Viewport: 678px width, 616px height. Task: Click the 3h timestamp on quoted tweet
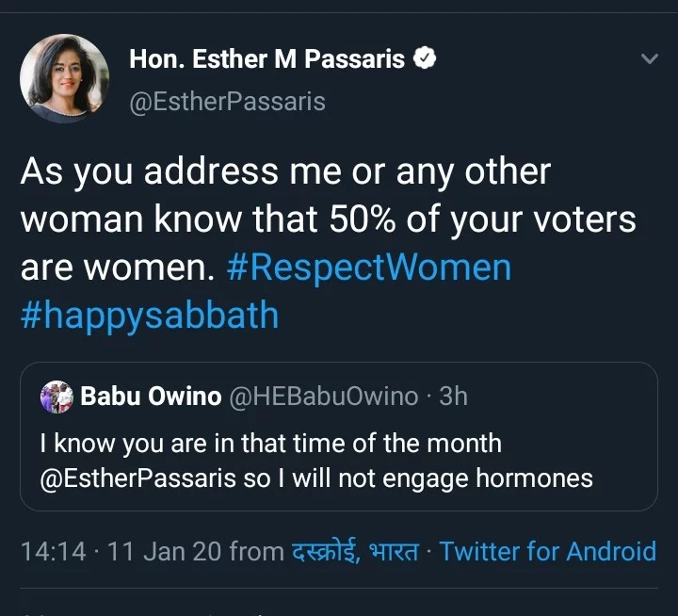pyautogui.click(x=453, y=397)
